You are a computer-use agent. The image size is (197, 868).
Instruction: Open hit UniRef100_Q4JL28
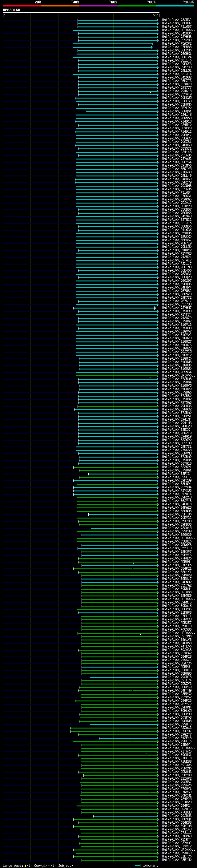coord(177,426)
